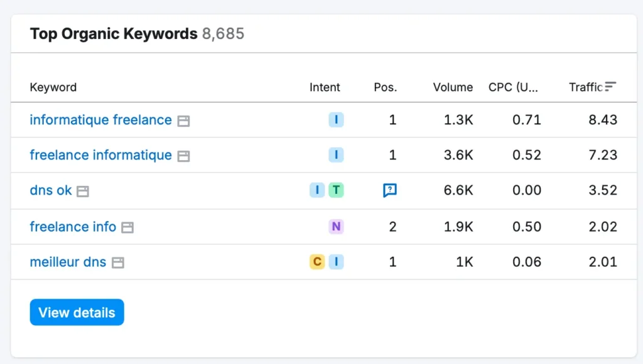Open SERP icon next to meilleur dns
This screenshot has height=364, width=643.
118,263
